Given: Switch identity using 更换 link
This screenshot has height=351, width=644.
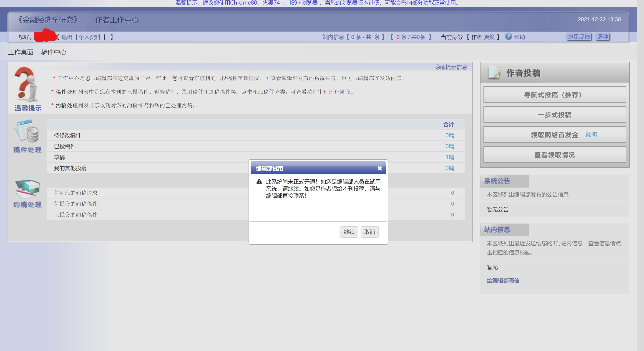Looking at the screenshot, I should coord(489,37).
